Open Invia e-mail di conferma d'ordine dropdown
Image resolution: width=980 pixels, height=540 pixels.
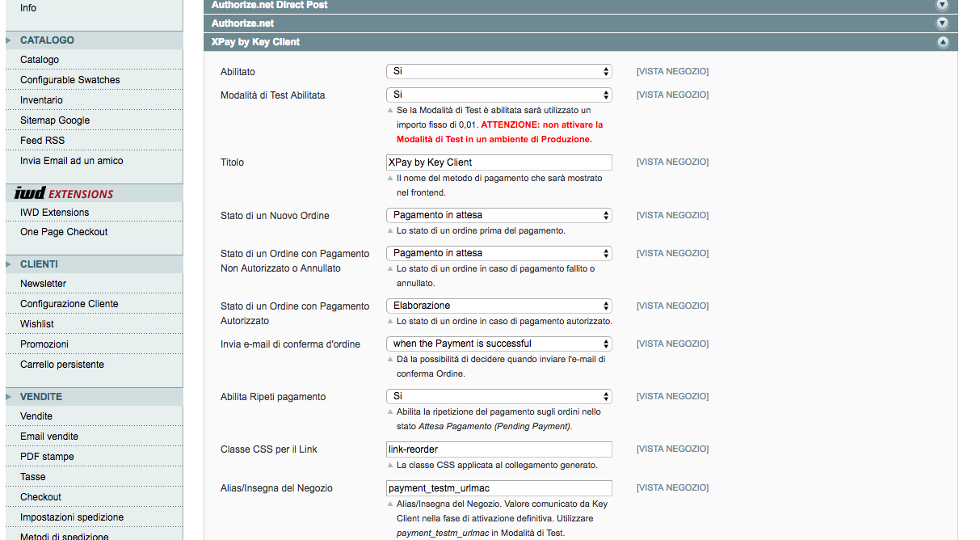(499, 344)
